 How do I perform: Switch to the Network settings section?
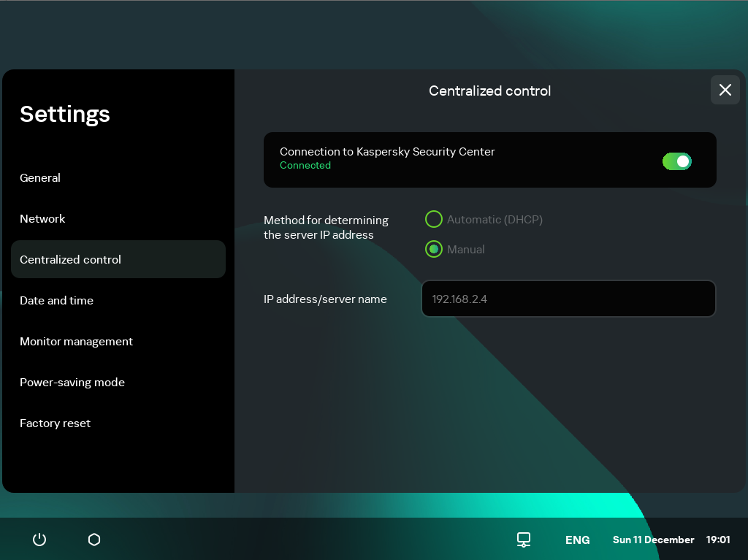42,218
